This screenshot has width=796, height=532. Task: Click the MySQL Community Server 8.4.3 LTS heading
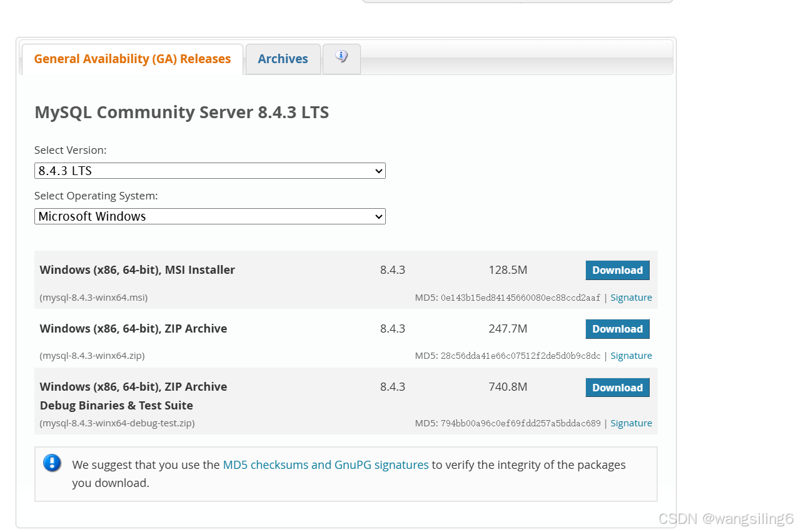[182, 113]
